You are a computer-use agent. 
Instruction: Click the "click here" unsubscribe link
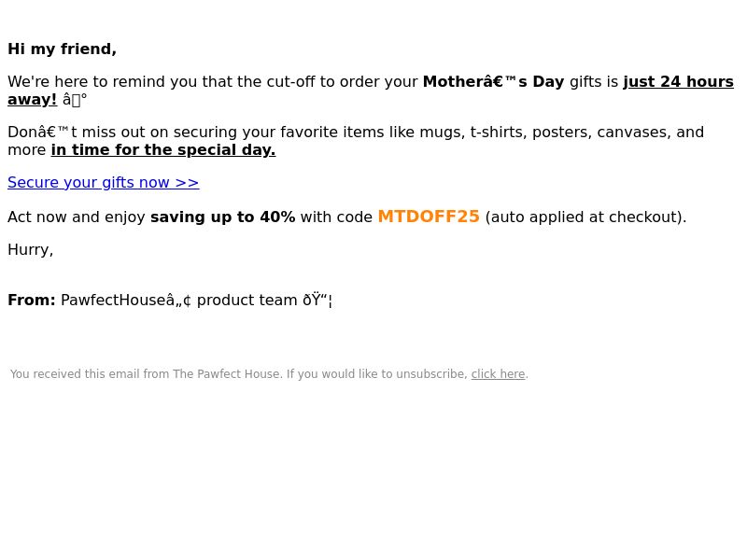(x=498, y=374)
